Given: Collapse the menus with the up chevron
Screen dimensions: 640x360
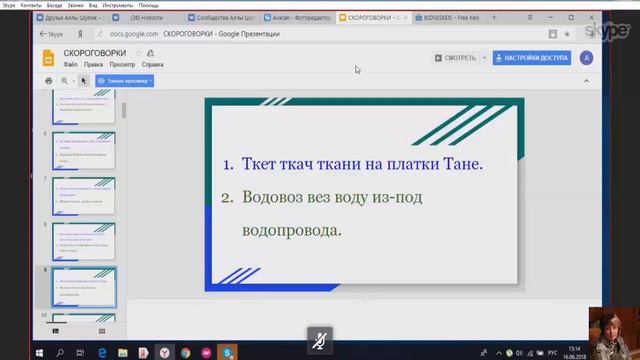Looking at the screenshot, I should point(586,81).
